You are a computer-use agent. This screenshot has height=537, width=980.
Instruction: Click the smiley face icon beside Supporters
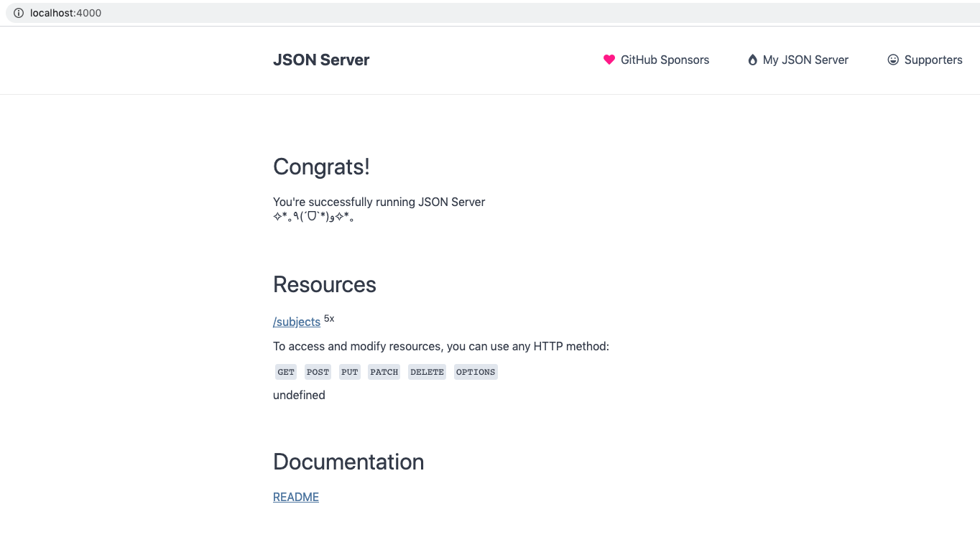click(893, 60)
